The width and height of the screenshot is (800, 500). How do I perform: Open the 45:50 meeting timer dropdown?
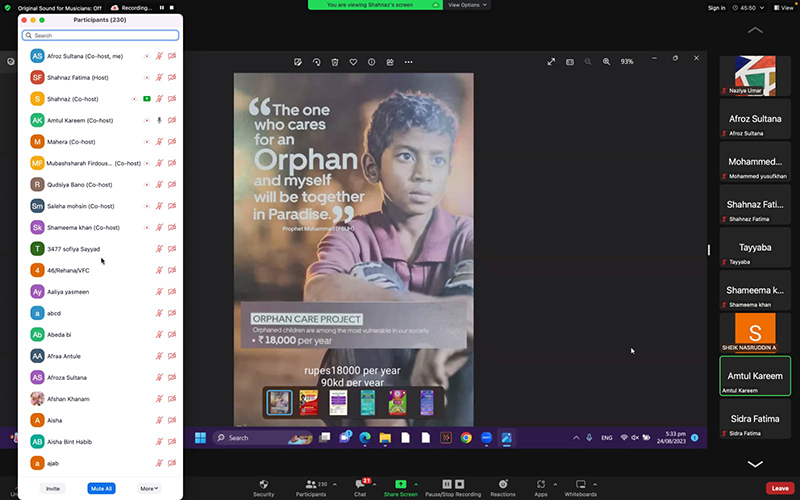tap(748, 8)
